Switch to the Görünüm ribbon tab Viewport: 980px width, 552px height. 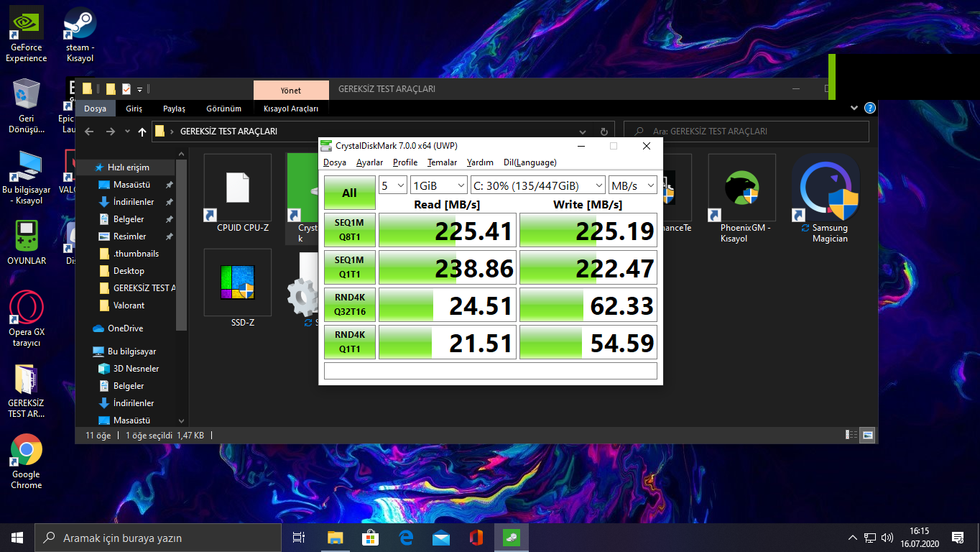223,108
